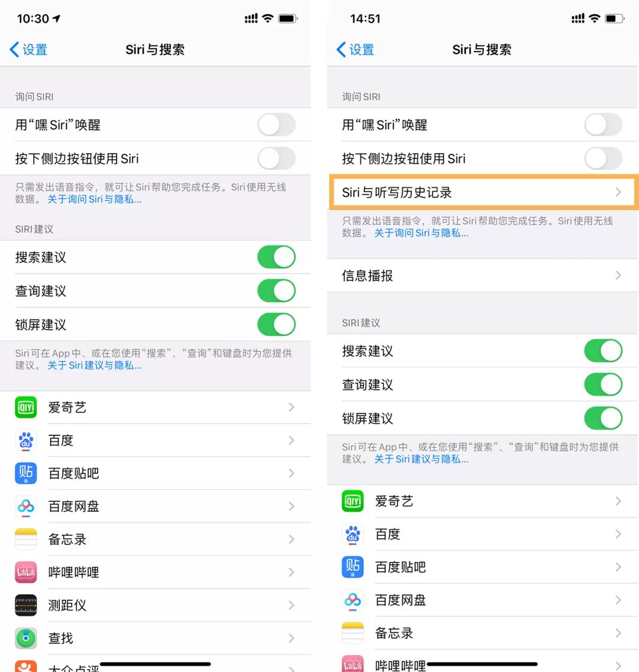This screenshot has width=639, height=672.
Task: Tap the 爱奇艺 icon on the 14:51 screen
Action: point(353,501)
